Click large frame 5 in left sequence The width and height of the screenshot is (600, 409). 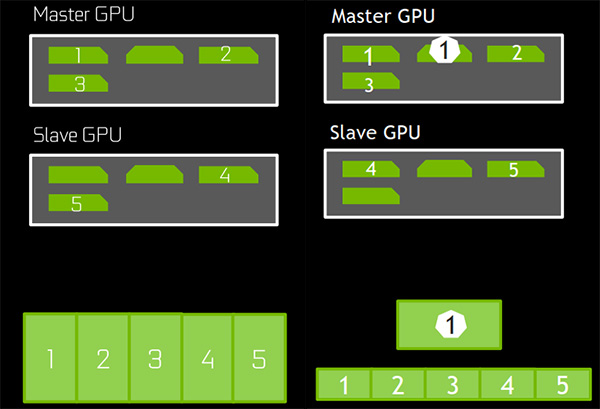pos(259,358)
